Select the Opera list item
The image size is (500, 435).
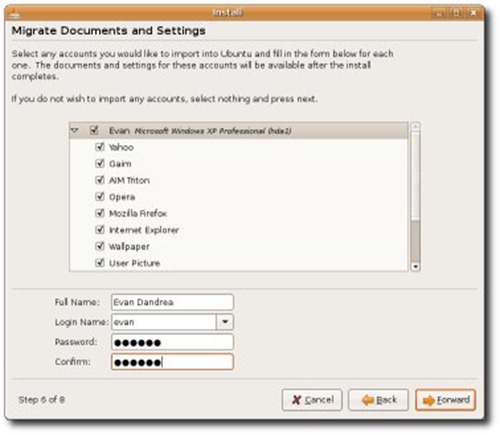coord(122,197)
